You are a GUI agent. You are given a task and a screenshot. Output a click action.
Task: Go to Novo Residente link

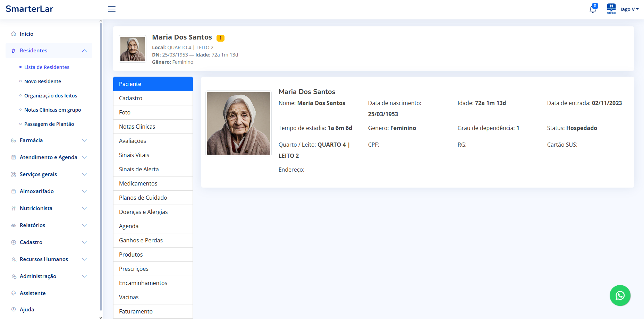pos(43,81)
